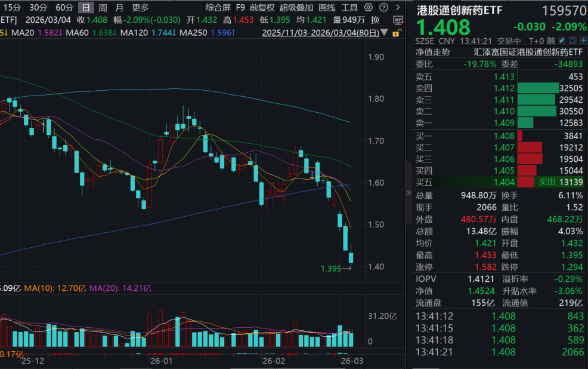Image resolution: width=588 pixels, height=369 pixels.
Task: Click the 净值走势 link
Action: pyautogui.click(x=433, y=52)
